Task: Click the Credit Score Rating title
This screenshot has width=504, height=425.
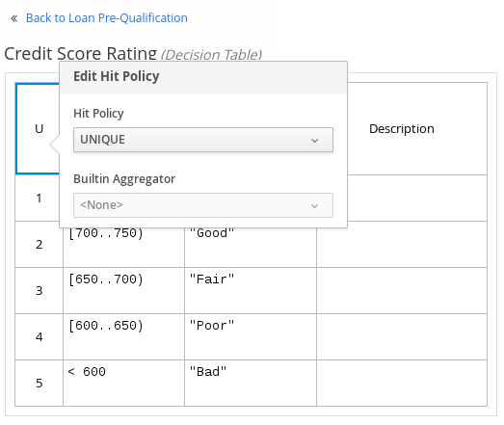Action: [81, 53]
